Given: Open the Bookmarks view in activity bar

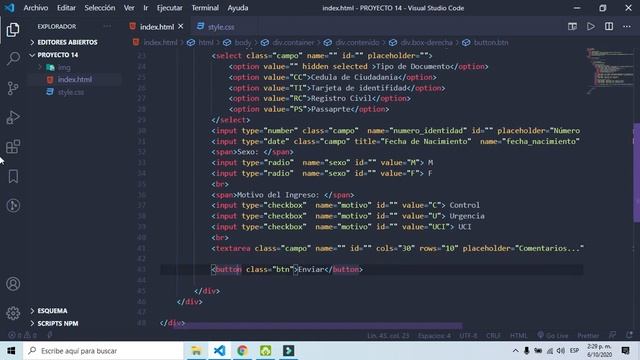Looking at the screenshot, I should pyautogui.click(x=13, y=176).
